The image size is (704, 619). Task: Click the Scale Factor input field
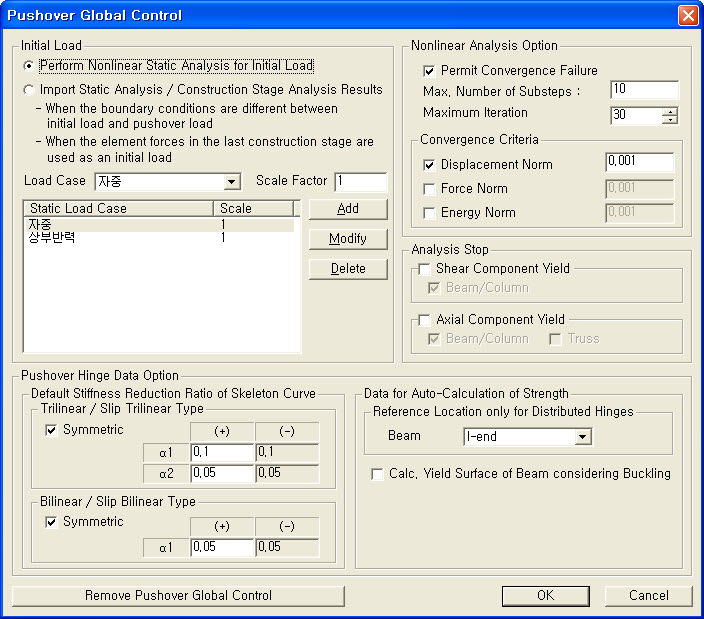point(361,181)
